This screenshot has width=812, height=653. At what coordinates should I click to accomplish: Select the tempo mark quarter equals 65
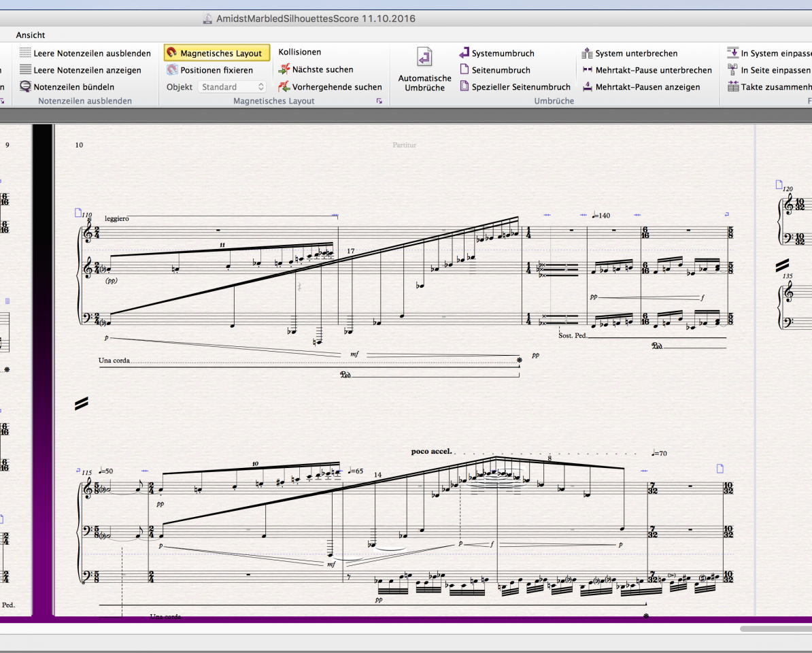pos(355,471)
